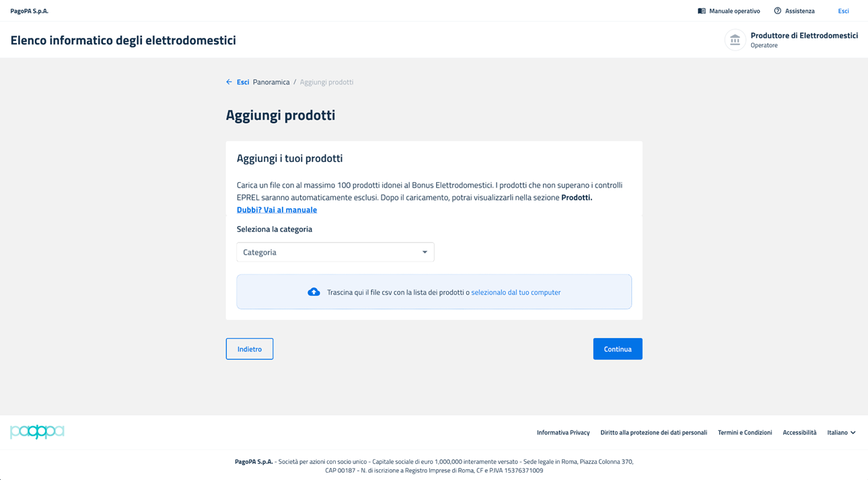Click the Assistenza help circle icon
Screen dimensions: 868x480
[777, 11]
